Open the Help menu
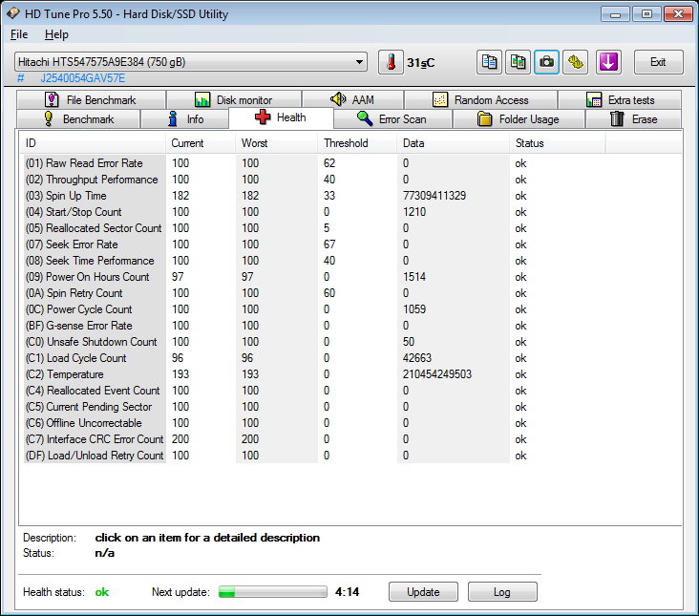Image resolution: width=699 pixels, height=616 pixels. tap(56, 34)
